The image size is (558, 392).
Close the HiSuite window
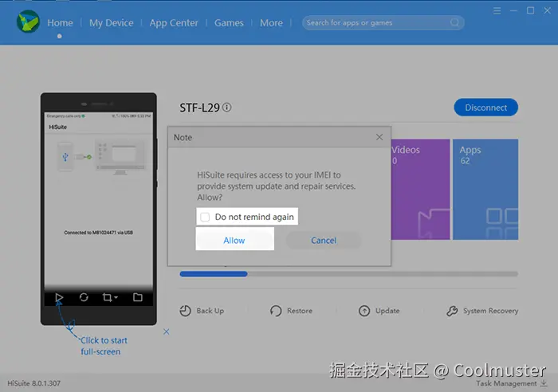[548, 10]
